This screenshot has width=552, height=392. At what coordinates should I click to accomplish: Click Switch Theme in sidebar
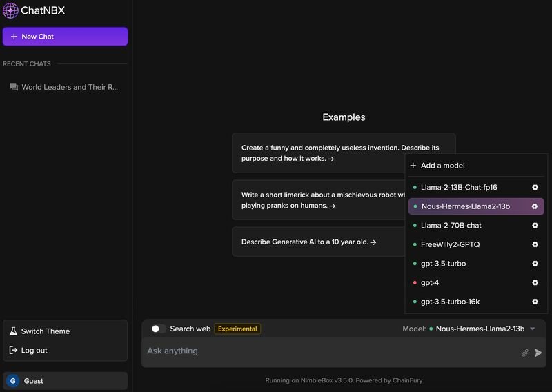click(45, 331)
